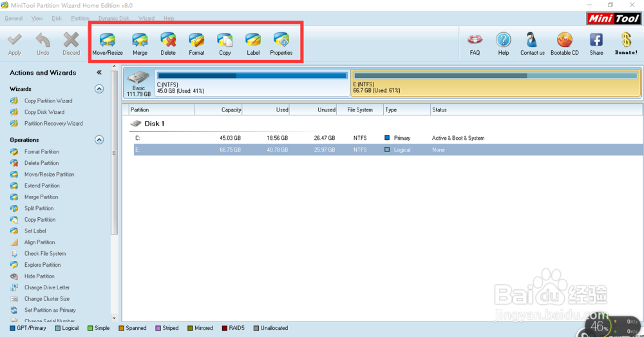Choose Explore Partition in sidebar
This screenshot has width=644, height=337.
pos(43,265)
